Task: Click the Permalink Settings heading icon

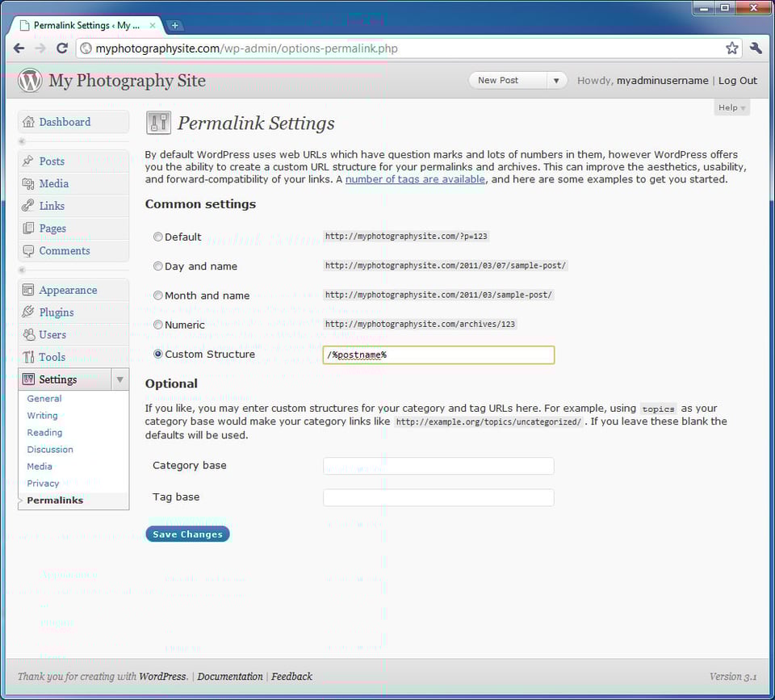Action: (159, 123)
